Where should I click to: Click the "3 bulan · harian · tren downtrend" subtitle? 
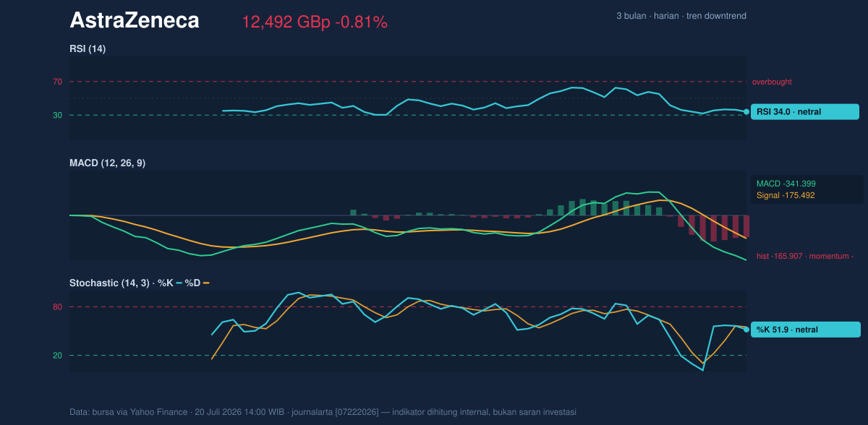click(681, 16)
